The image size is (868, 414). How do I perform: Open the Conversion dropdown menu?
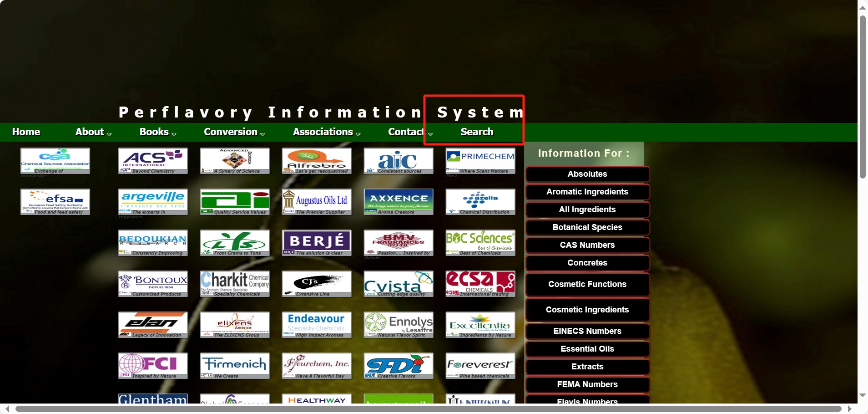233,132
